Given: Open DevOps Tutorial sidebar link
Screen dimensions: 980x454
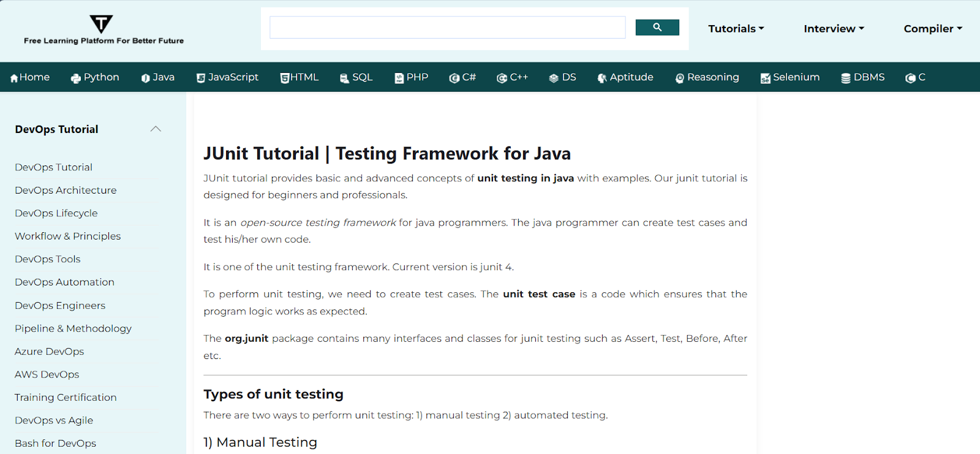Looking at the screenshot, I should click(x=54, y=167).
